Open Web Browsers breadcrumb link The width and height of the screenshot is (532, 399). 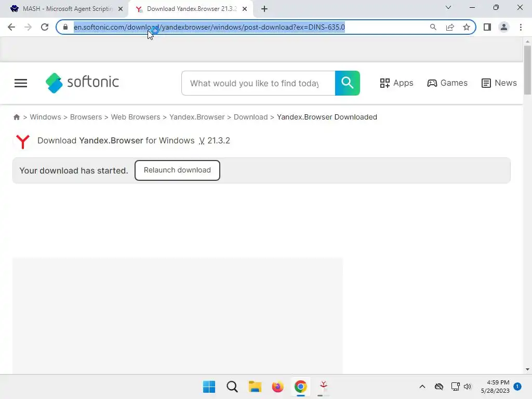tap(136, 117)
